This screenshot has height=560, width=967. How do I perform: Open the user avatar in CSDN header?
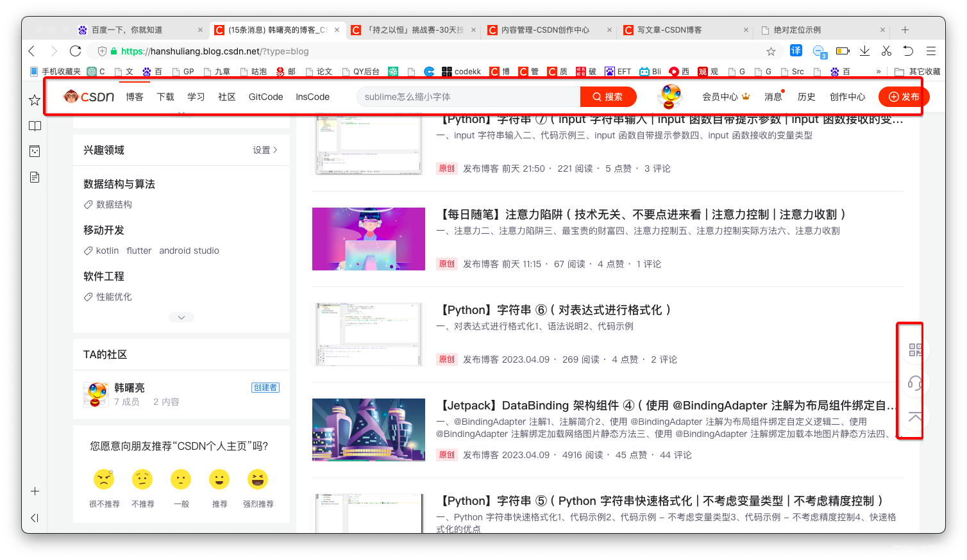pyautogui.click(x=671, y=96)
